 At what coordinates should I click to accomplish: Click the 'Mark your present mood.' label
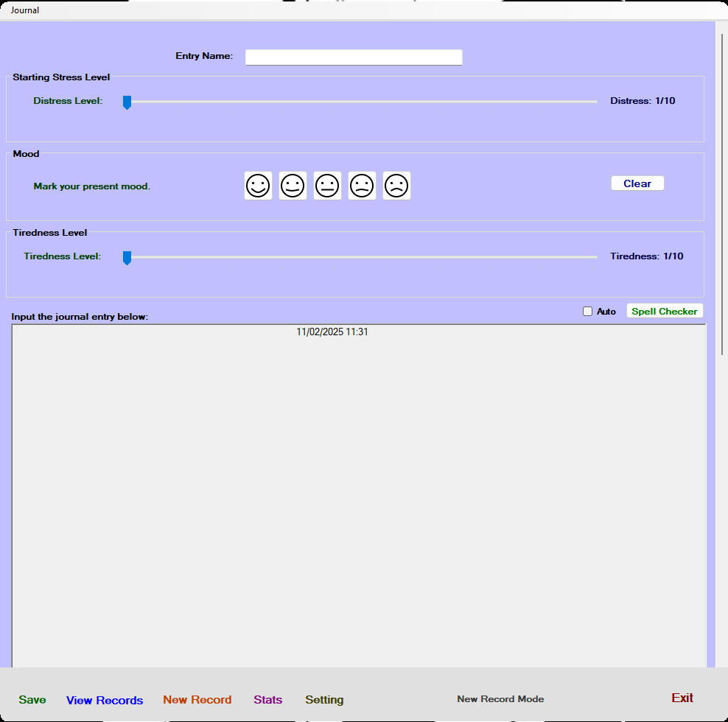[92, 186]
